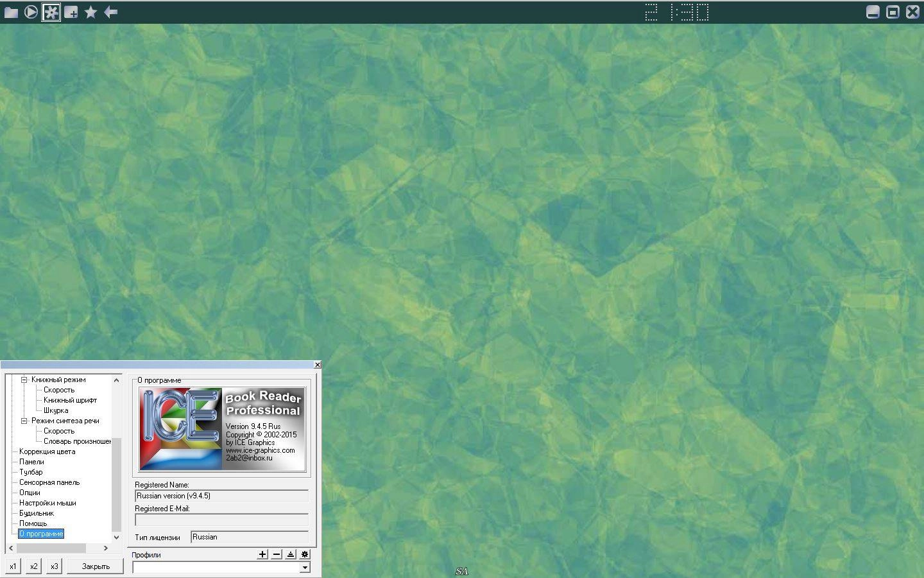Click the tree scroll down arrow
The width and height of the screenshot is (924, 578).
116,537
